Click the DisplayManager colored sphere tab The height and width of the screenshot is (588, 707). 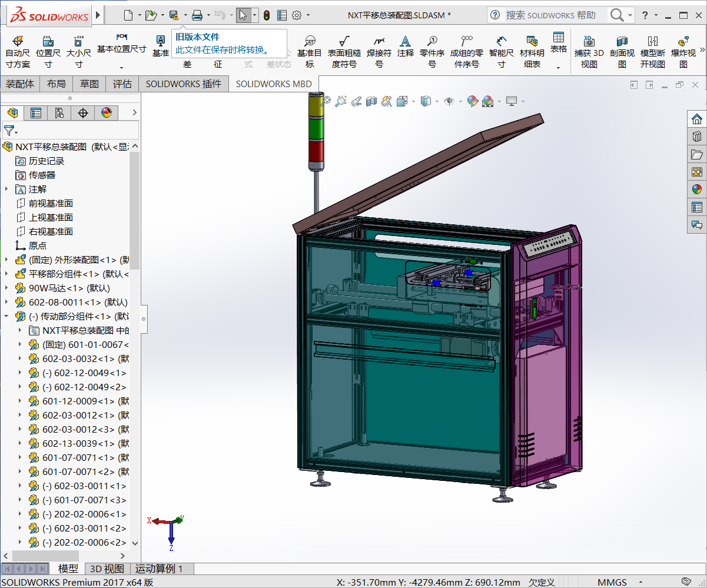(107, 112)
